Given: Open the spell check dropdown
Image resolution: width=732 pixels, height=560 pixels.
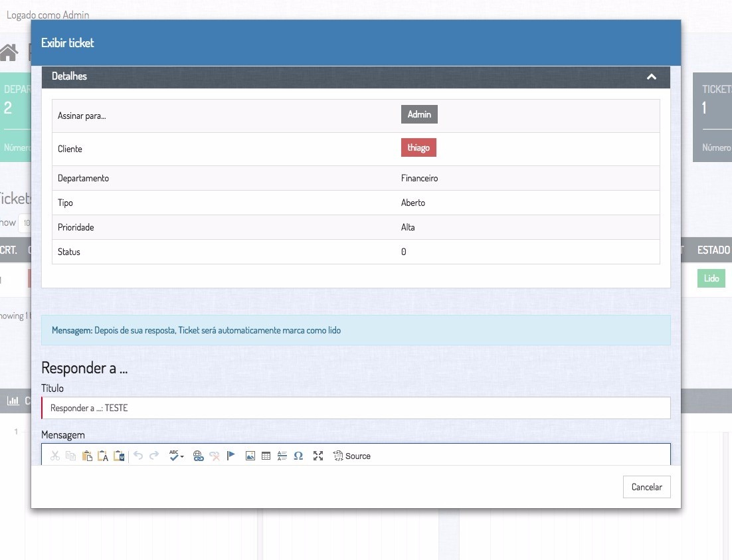Looking at the screenshot, I should 177,456.
